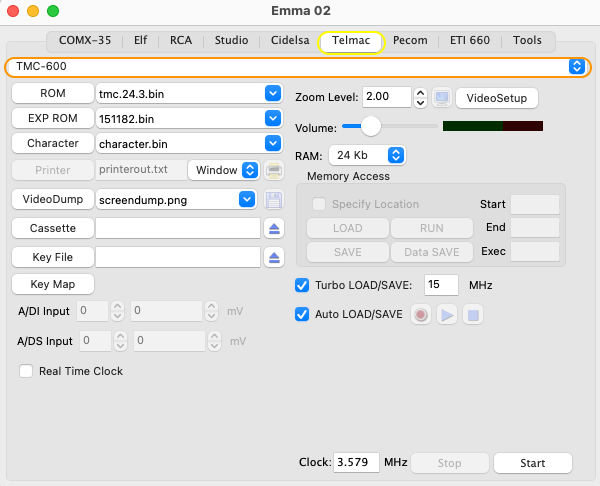The height and width of the screenshot is (486, 600).
Task: Click the memory End address field
Action: click(535, 228)
